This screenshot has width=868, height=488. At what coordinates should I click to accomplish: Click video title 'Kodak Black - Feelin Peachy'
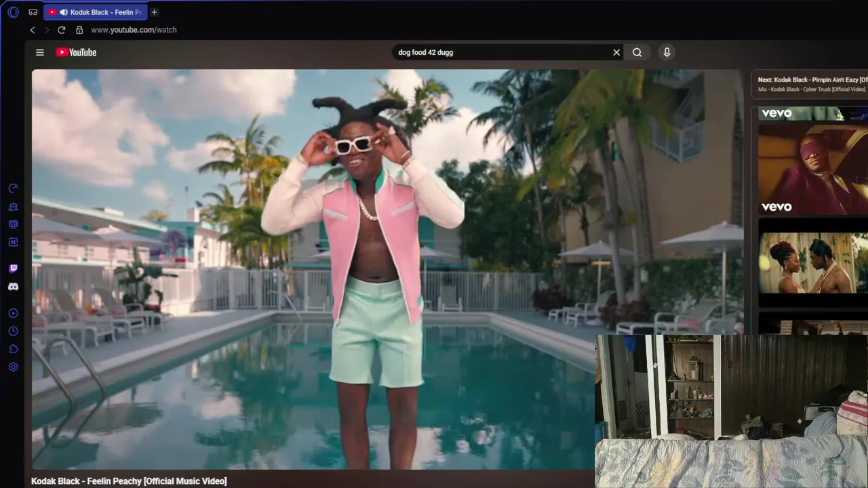pyautogui.click(x=129, y=481)
